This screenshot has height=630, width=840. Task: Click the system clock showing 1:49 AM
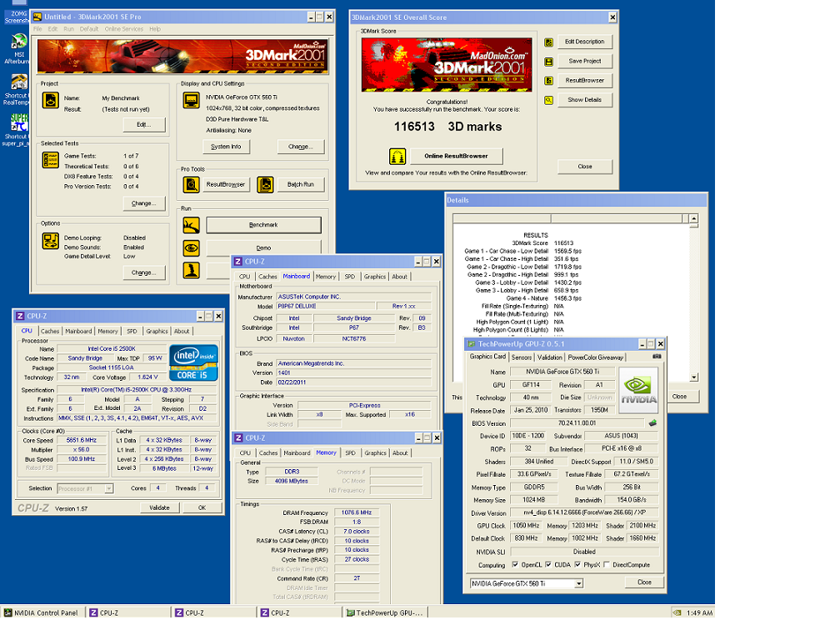700,612
